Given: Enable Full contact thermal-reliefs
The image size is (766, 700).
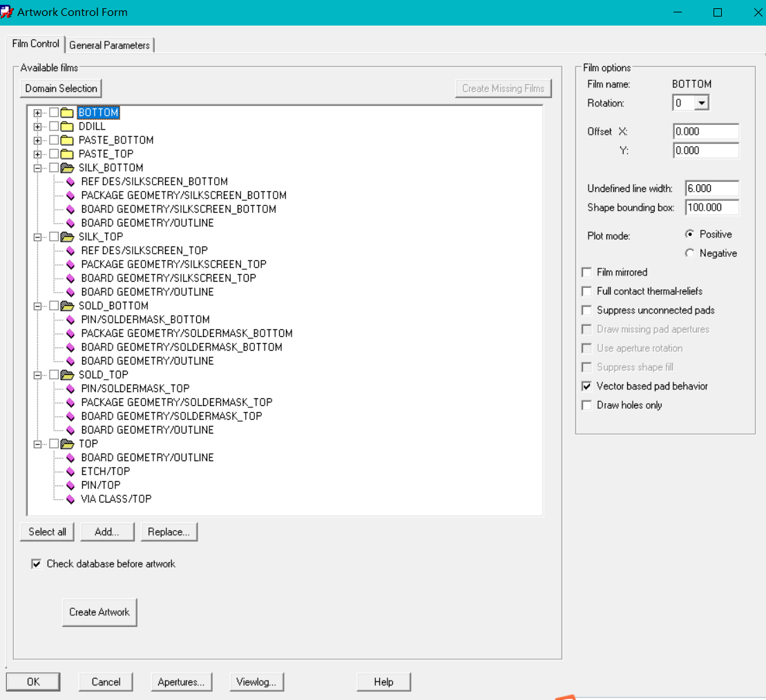Looking at the screenshot, I should coord(586,291).
